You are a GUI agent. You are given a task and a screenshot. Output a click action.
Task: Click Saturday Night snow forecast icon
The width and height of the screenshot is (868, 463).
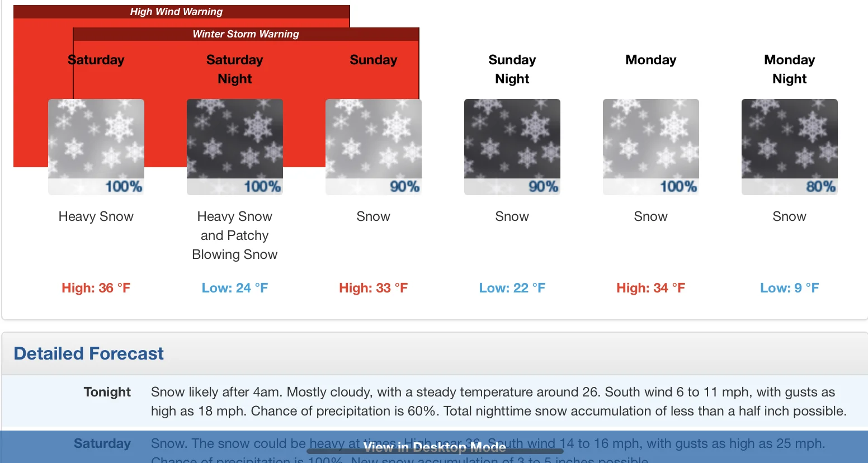click(235, 147)
